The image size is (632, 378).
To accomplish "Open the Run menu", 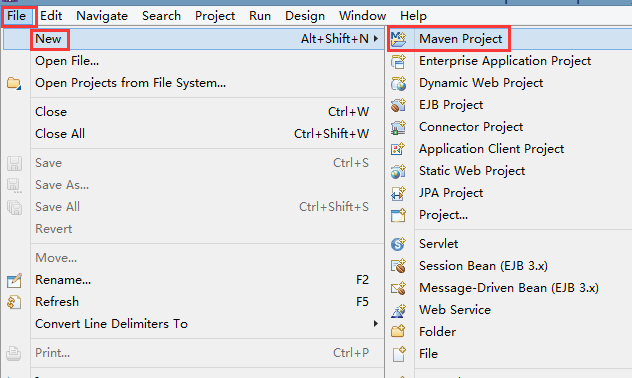I will (x=260, y=16).
